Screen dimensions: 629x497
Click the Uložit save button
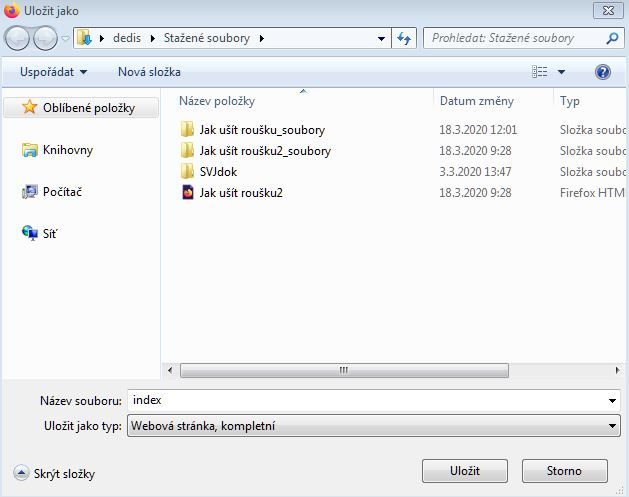click(x=465, y=471)
